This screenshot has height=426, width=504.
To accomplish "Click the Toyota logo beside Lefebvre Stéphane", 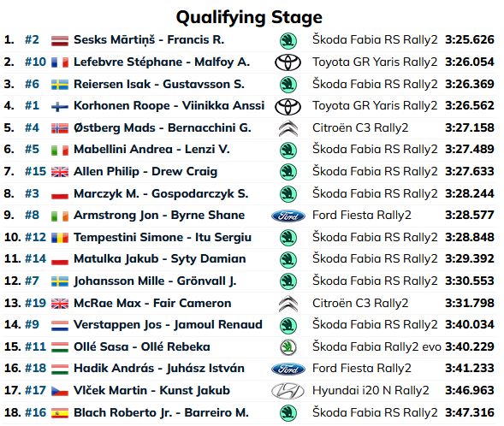I will click(288, 62).
